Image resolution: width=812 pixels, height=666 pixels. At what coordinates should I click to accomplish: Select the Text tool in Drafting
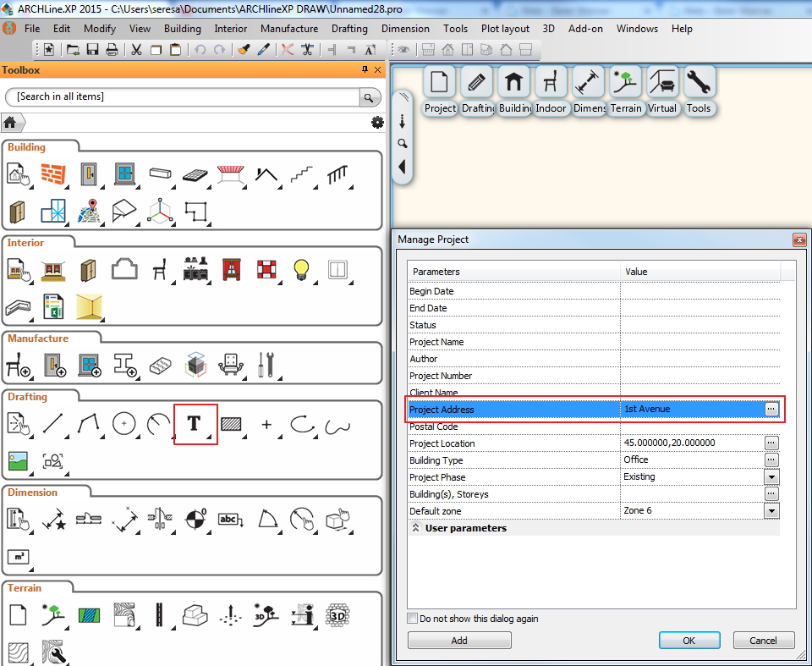195,423
